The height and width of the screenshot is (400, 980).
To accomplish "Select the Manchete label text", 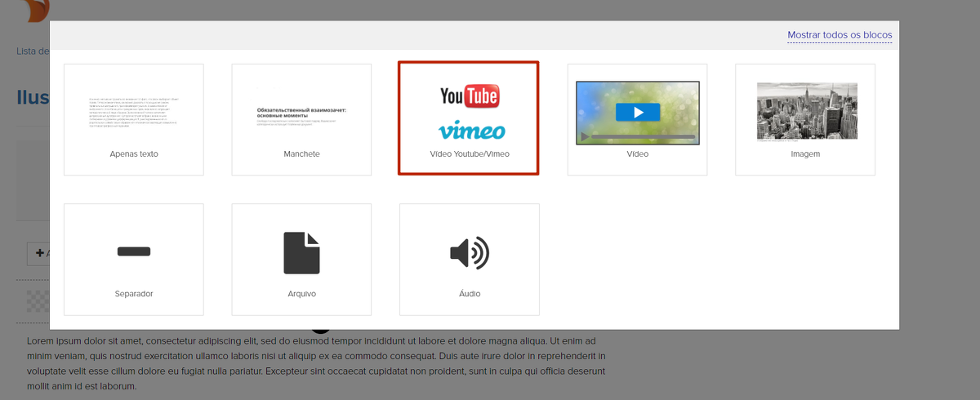I will [301, 153].
